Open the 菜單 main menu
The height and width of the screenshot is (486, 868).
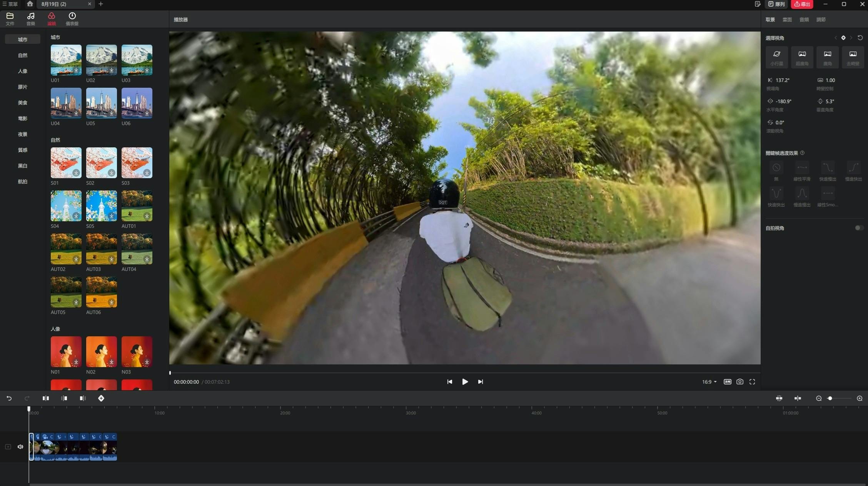tap(10, 4)
